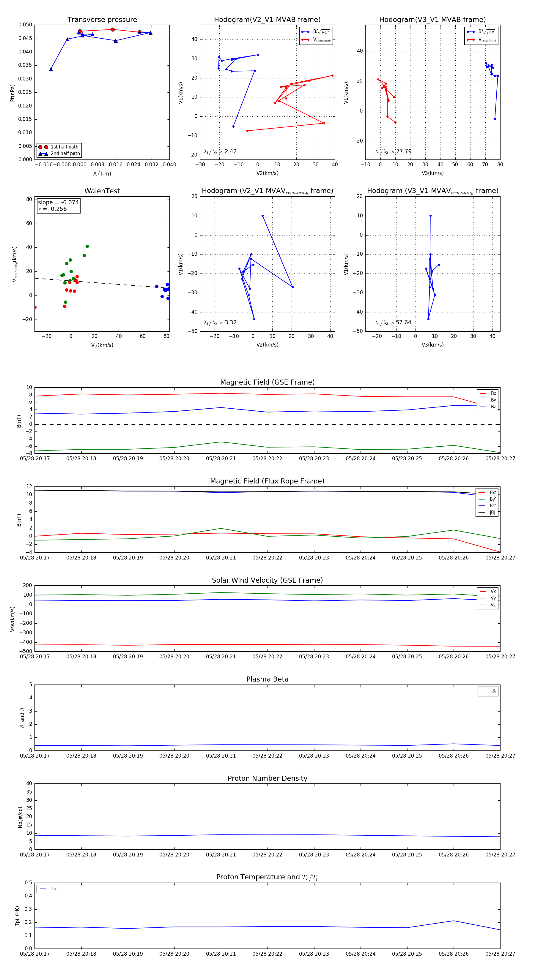The height and width of the screenshot is (980, 535).
Task: Click the eigenvalue ratio text '3.32'
Action: (x=231, y=323)
